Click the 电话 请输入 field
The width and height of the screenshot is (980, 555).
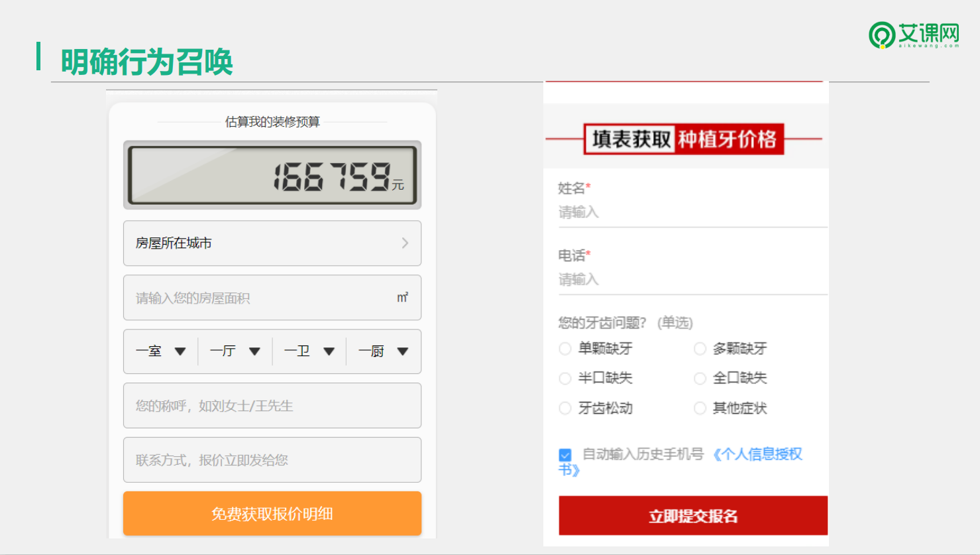point(693,280)
